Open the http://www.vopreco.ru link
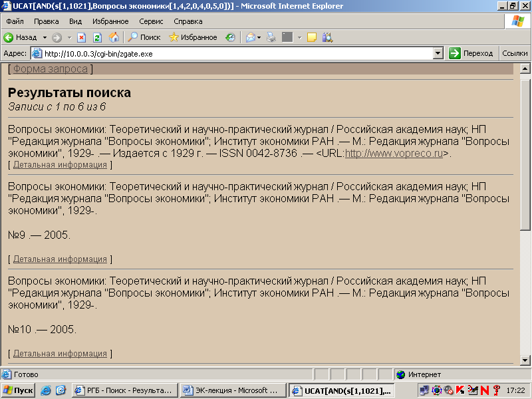 pos(394,154)
